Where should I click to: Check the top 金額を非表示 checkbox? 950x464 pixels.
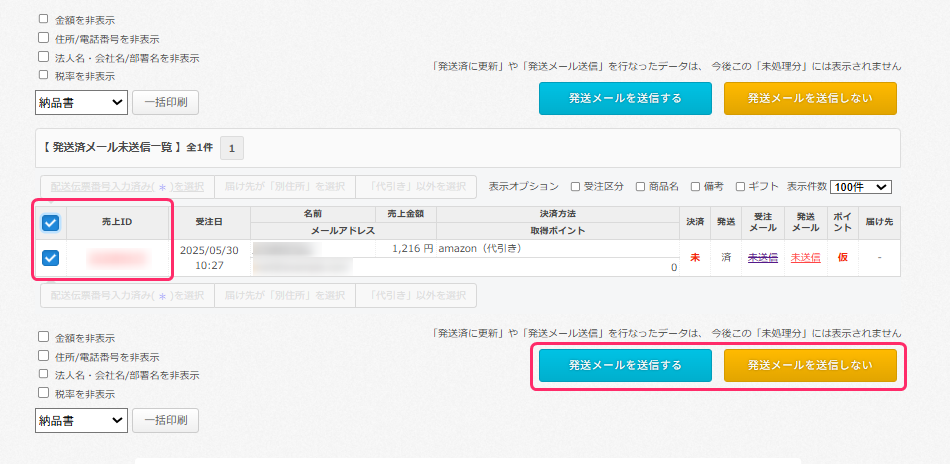click(x=43, y=19)
